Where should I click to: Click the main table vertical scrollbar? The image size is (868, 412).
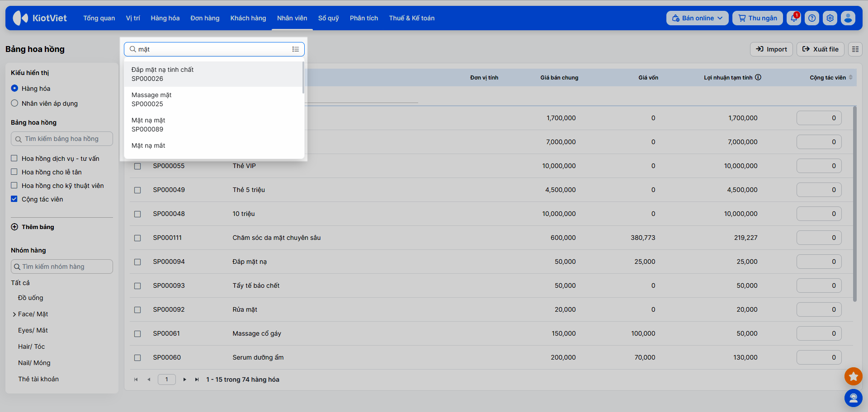coord(854,203)
